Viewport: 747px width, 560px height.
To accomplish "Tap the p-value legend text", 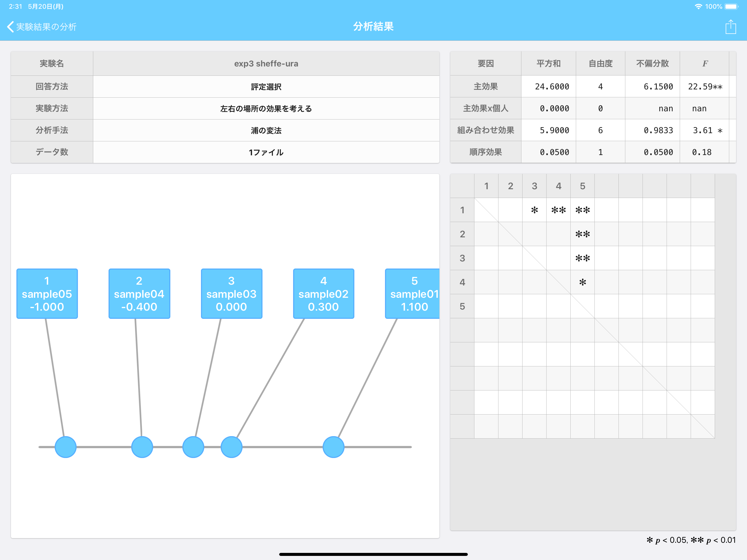I will click(691, 540).
